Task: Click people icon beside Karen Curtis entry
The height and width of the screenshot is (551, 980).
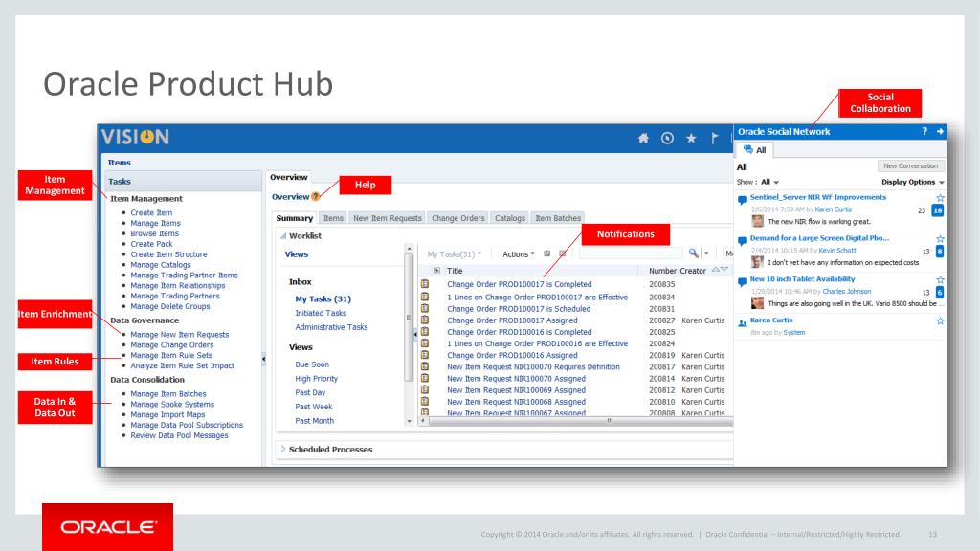Action: [x=742, y=323]
